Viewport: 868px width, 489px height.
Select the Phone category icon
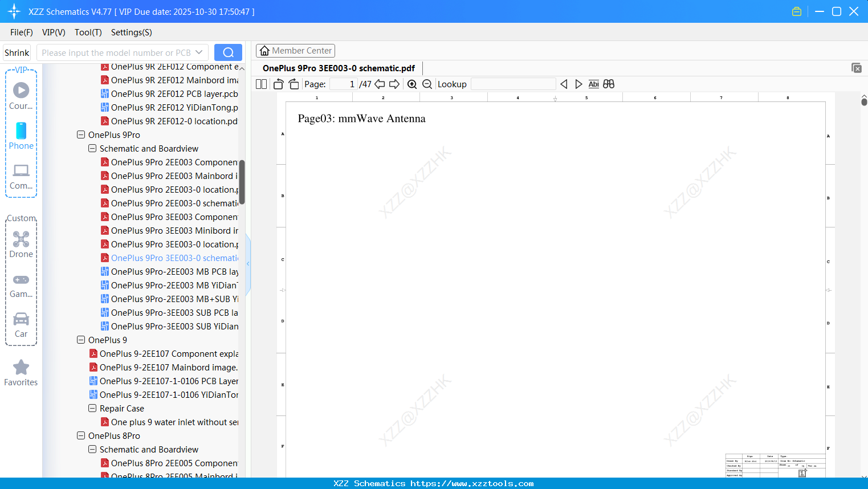coord(21,136)
